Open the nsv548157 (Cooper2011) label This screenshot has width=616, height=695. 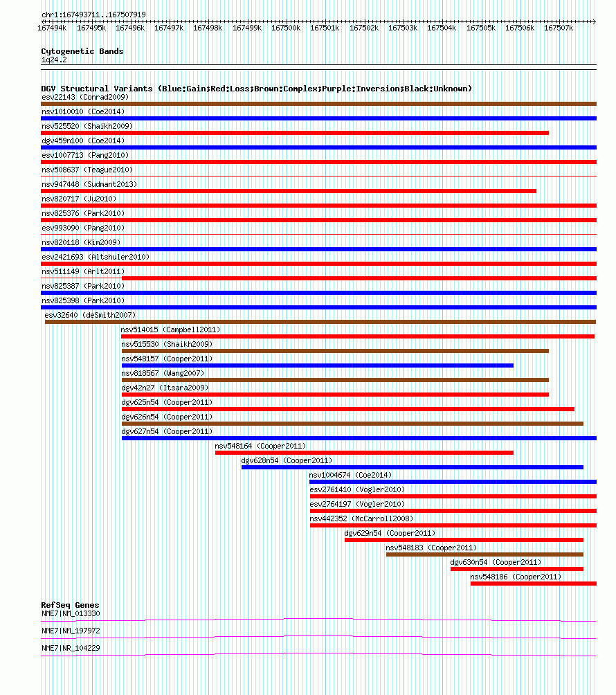[167, 359]
